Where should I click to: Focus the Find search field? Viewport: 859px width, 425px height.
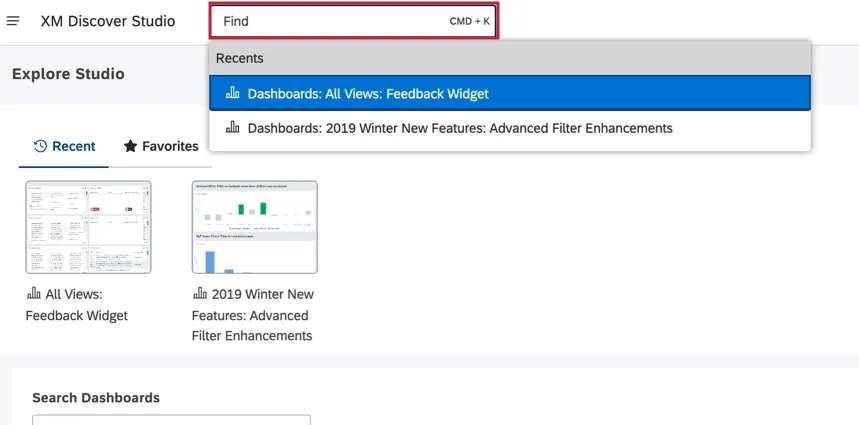click(330, 21)
